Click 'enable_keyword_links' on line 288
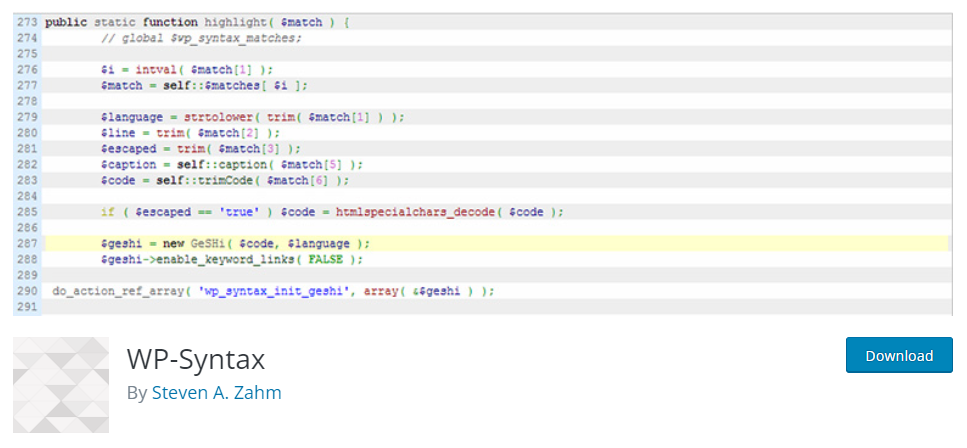This screenshot has height=448, width=967. [x=225, y=259]
